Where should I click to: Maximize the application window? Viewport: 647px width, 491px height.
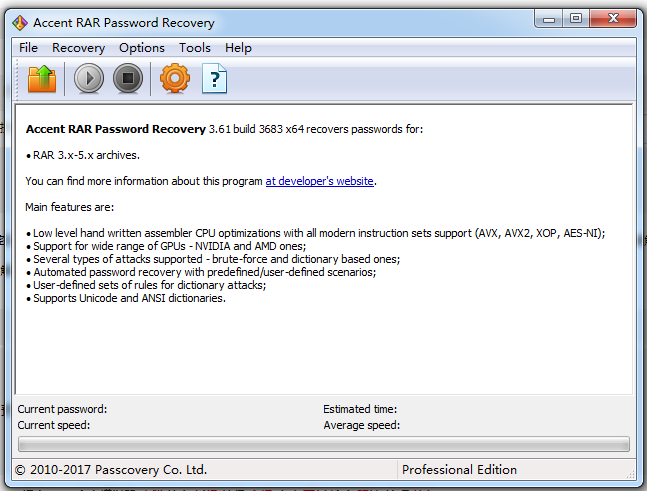tap(576, 18)
